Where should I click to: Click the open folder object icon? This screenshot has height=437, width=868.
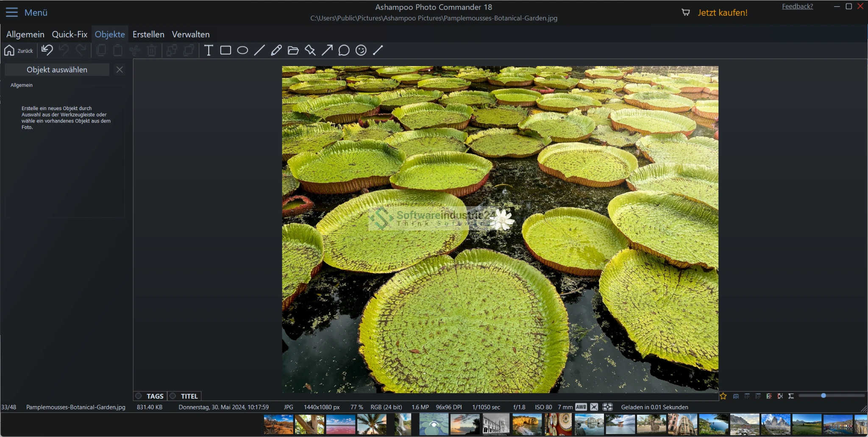click(x=293, y=50)
